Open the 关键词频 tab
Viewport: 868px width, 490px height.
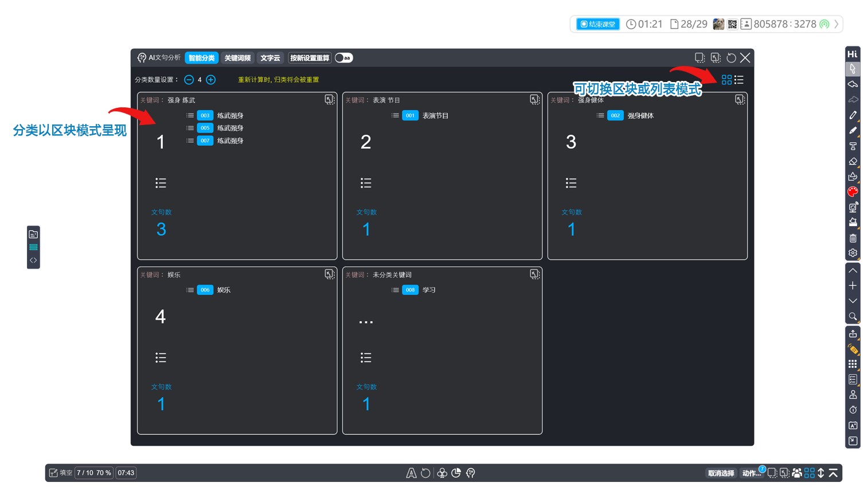237,58
